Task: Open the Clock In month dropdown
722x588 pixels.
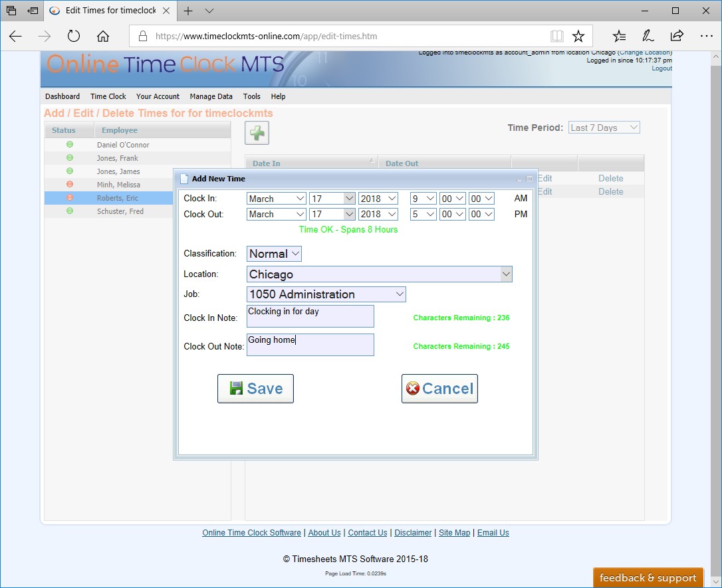Action: tap(276, 199)
